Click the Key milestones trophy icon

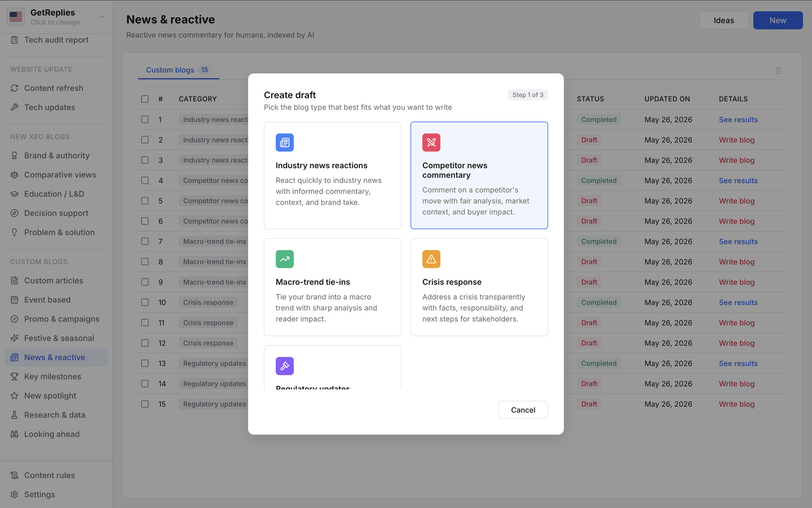click(15, 376)
